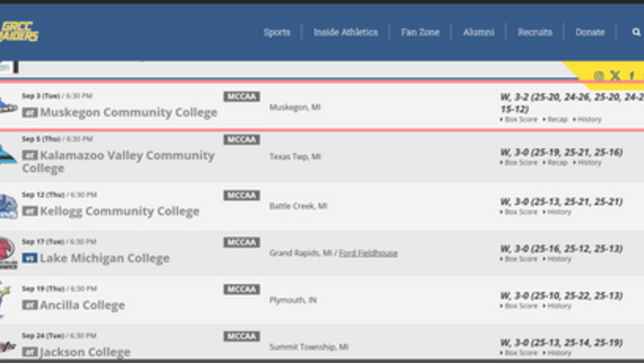Click MCCAA badge on Kellogg row
Image resolution: width=644 pixels, height=363 pixels.
pyautogui.click(x=241, y=196)
